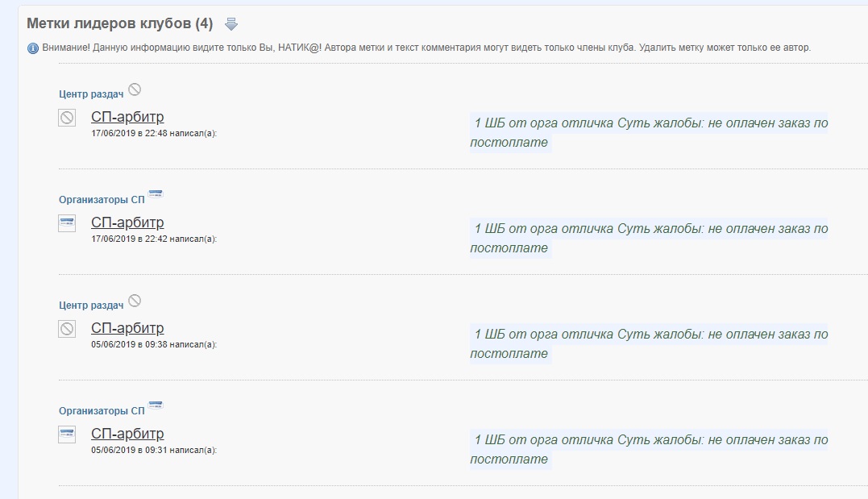Open "Организаторы СП" club above the 09:31 entry
The height and width of the screenshot is (499, 868).
(102, 411)
